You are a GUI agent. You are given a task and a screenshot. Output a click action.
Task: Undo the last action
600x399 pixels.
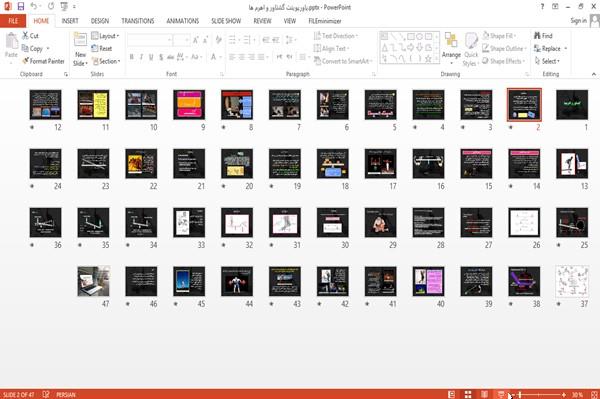(x=34, y=6)
